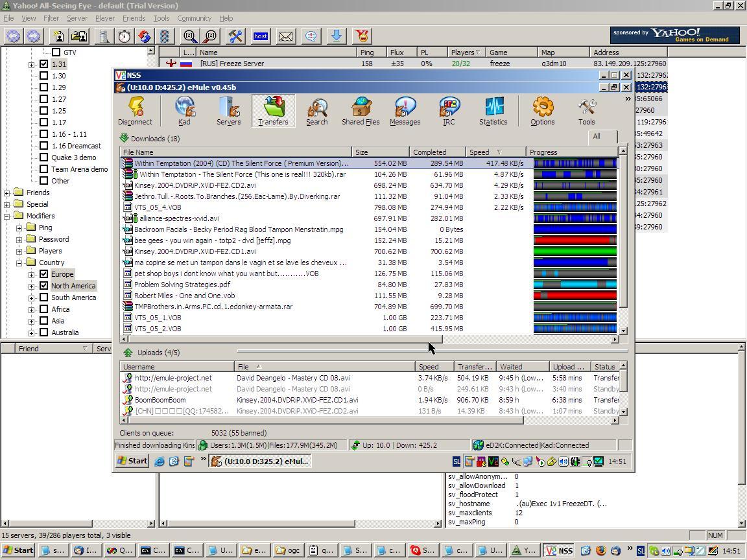Expand the Password folder under Modifiers
Screen dimensions: 747x560
click(19, 240)
